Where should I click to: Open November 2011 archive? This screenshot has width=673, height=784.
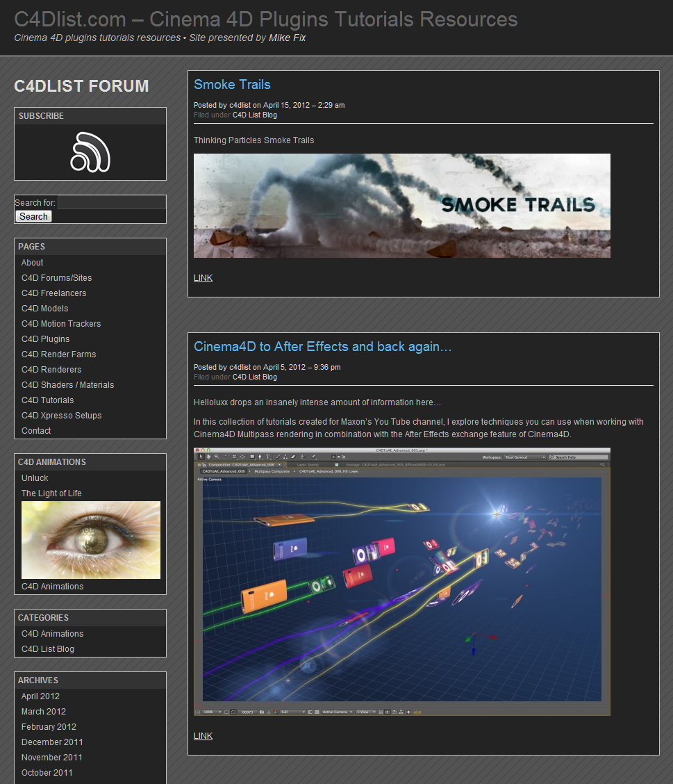coord(52,758)
